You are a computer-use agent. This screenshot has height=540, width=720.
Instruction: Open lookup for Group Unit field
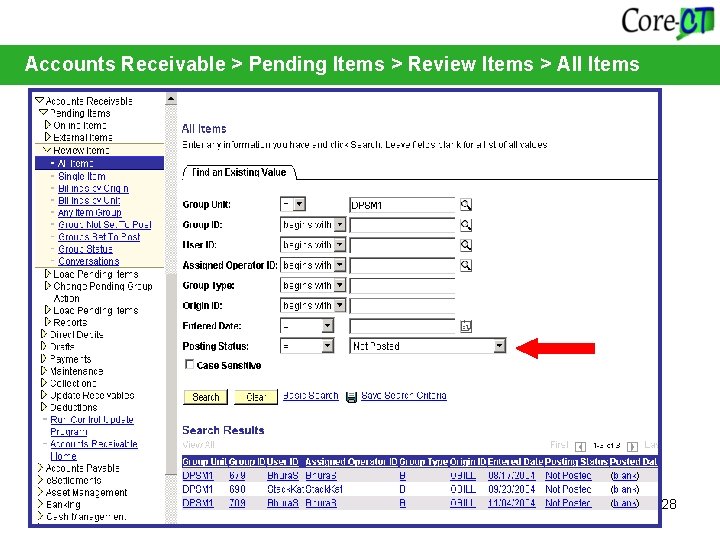coord(466,205)
